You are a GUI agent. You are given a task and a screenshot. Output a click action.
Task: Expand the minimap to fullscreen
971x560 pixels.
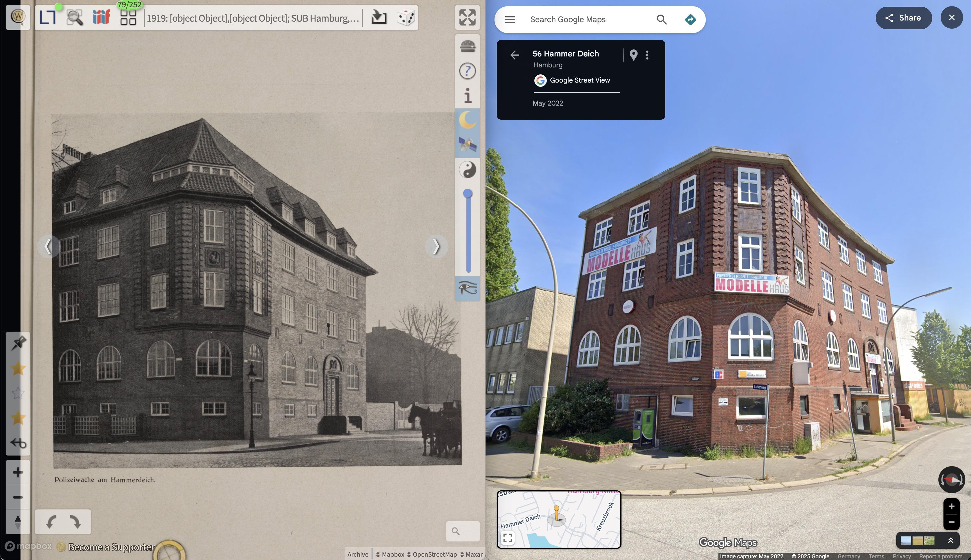click(507, 537)
